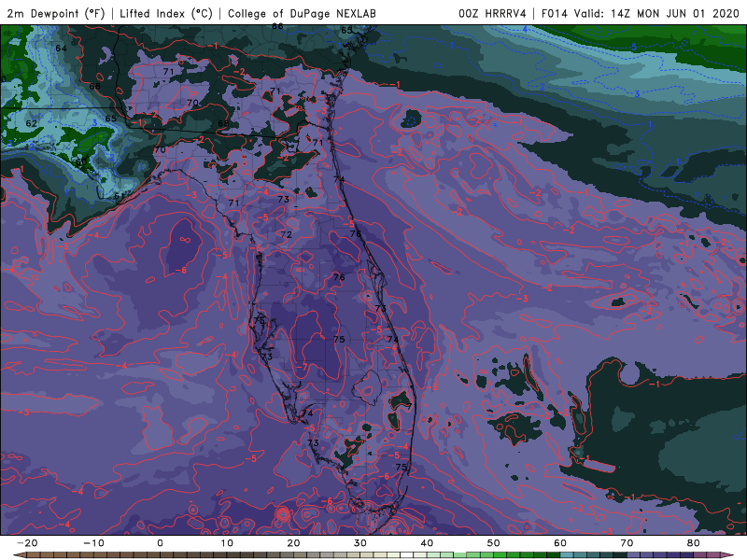Click the 66 dewpoint value on the map
The width and height of the screenshot is (747, 560).
277,26
